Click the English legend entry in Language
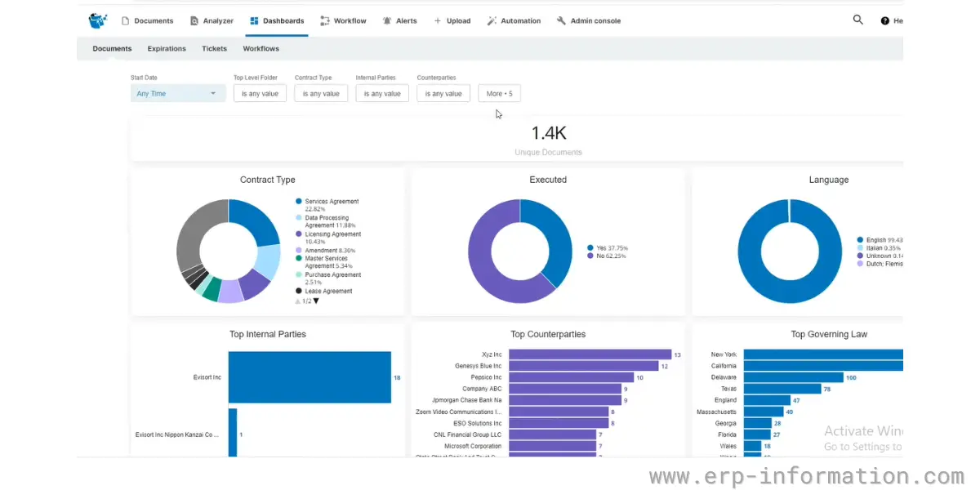 tap(880, 240)
